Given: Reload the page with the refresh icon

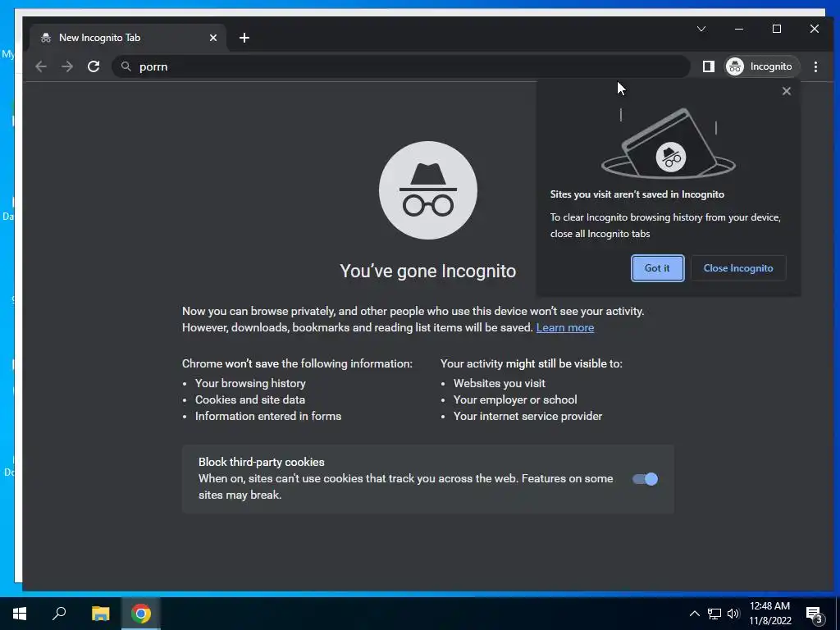Looking at the screenshot, I should coord(94,66).
